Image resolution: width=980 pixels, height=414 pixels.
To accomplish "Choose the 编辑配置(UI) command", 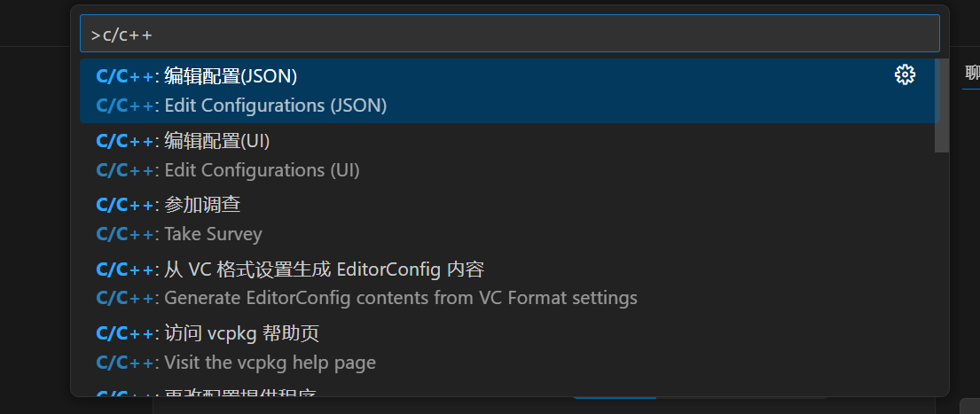I will tap(217, 140).
